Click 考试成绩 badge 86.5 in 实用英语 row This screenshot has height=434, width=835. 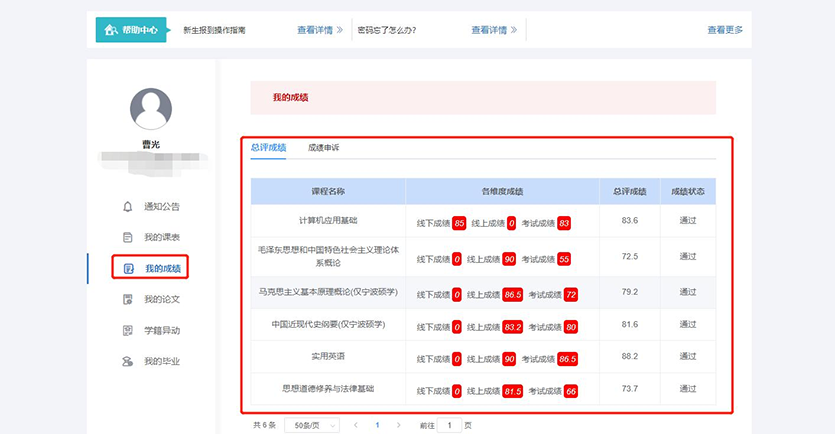pyautogui.click(x=568, y=359)
